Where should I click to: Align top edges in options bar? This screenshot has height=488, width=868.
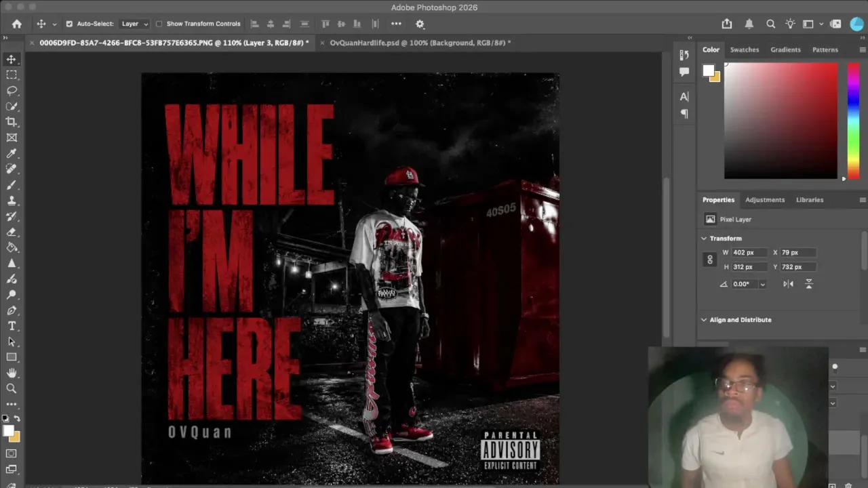325,24
